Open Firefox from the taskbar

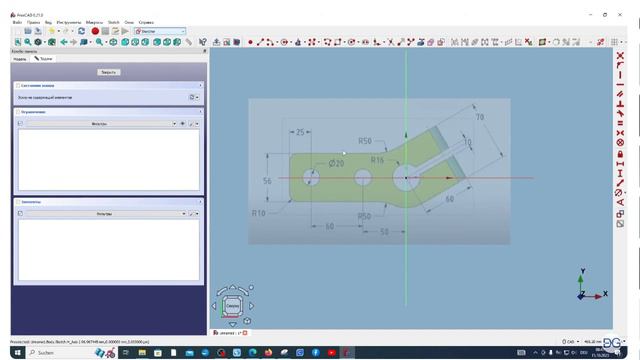268,353
